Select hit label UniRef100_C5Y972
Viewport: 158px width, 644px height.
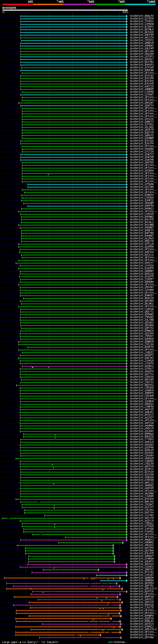click(142, 40)
